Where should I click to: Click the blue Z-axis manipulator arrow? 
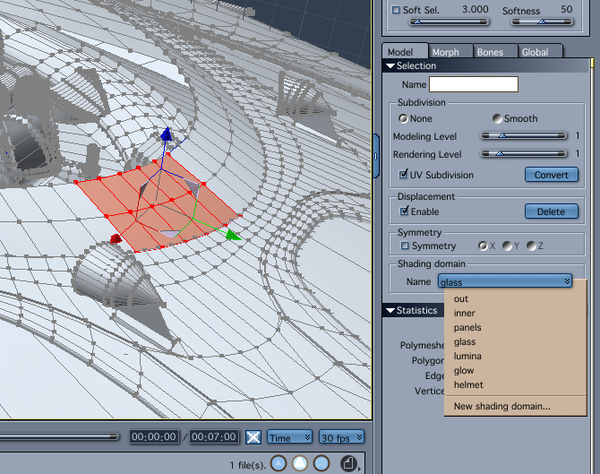(x=166, y=134)
